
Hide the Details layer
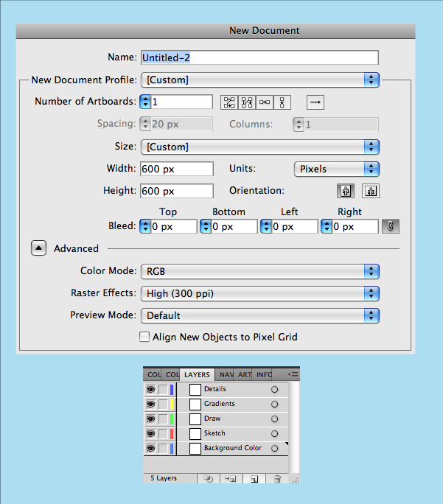click(150, 389)
